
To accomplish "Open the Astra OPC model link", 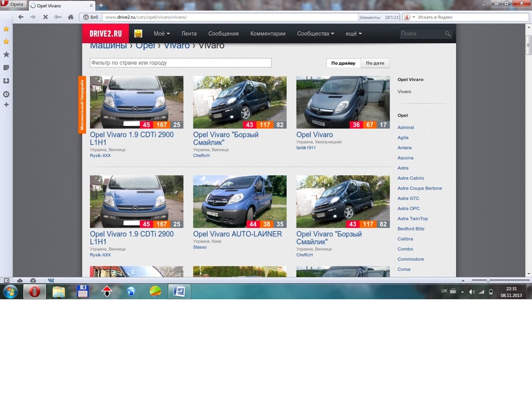I will [408, 208].
